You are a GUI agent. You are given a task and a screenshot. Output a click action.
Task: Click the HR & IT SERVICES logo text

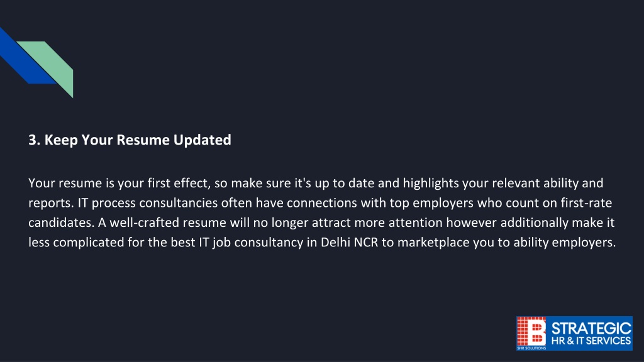(x=591, y=341)
